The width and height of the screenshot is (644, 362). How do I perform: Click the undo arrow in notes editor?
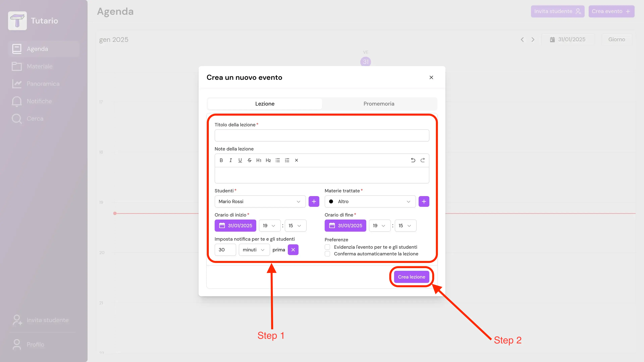point(413,160)
